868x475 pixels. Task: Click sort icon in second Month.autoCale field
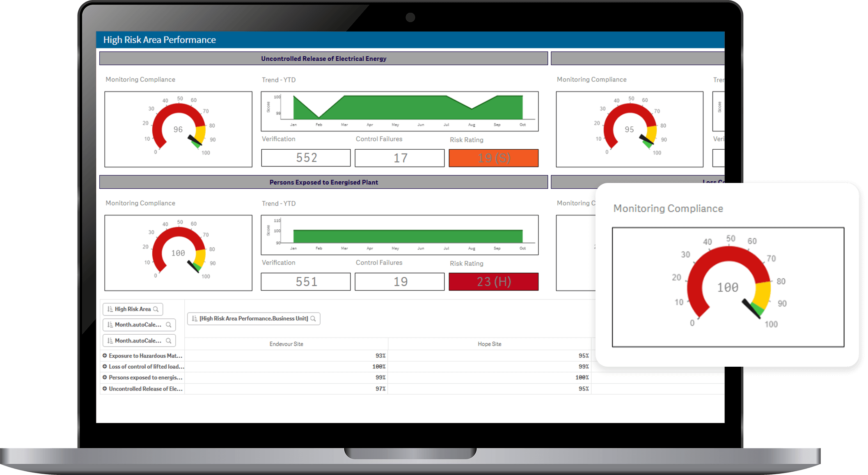click(x=110, y=341)
